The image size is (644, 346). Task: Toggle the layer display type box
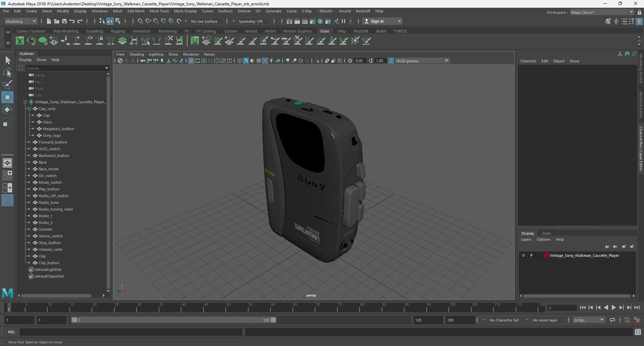[539, 255]
